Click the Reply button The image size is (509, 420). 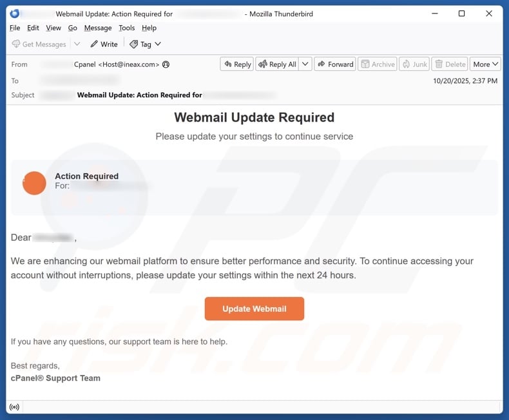coord(236,64)
